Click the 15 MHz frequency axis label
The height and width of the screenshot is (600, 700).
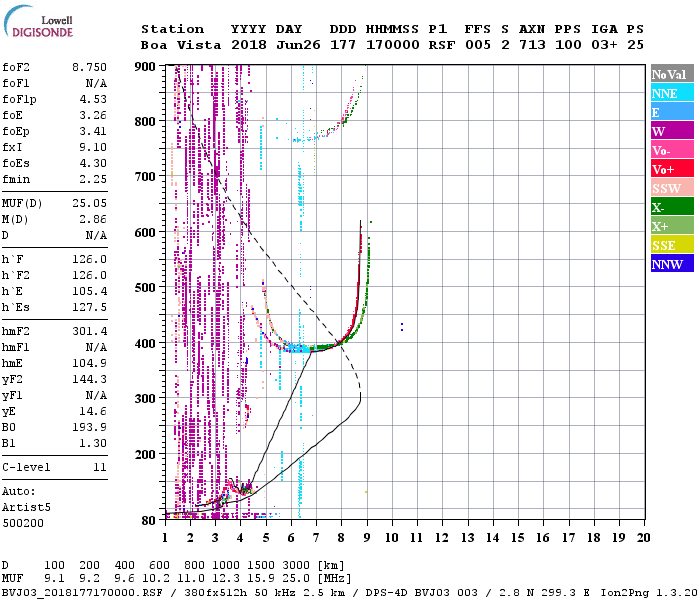coord(517,538)
